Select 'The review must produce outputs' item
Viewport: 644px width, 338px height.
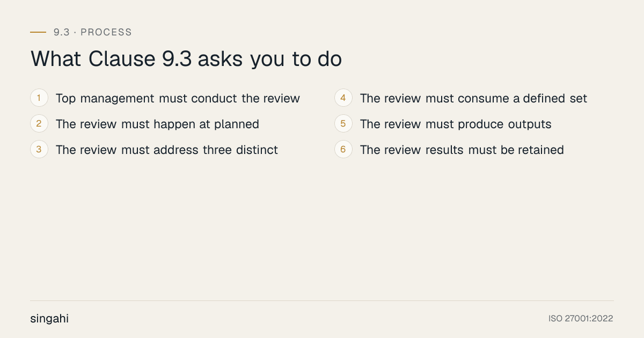(456, 124)
